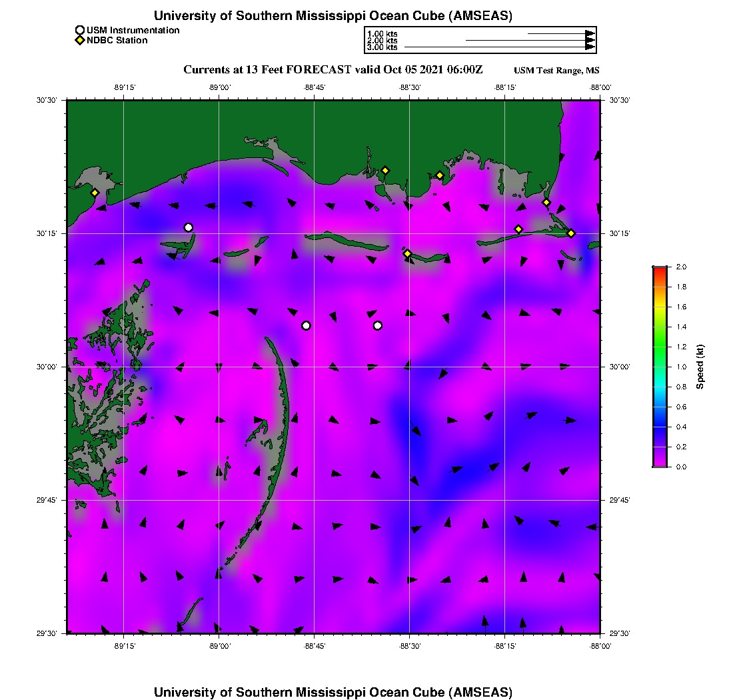
Task: Click the 3.00 kts scale label
Action: click(x=382, y=47)
